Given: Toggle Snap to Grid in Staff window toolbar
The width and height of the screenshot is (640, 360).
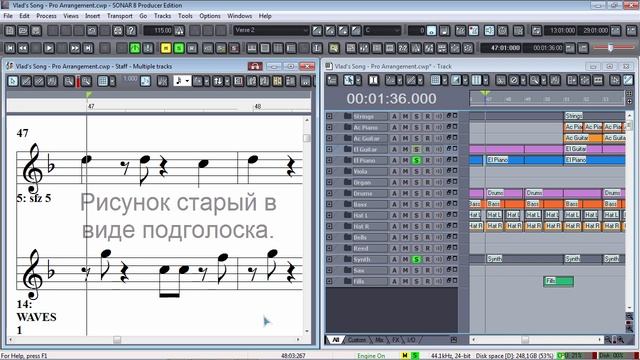Looking at the screenshot, I should pos(103,81).
